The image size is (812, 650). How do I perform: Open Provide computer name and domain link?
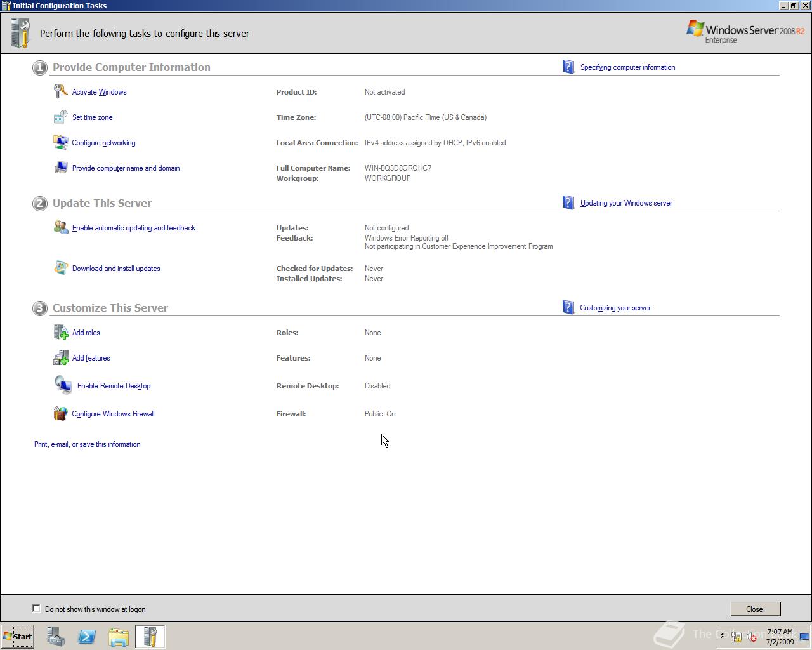pos(126,168)
